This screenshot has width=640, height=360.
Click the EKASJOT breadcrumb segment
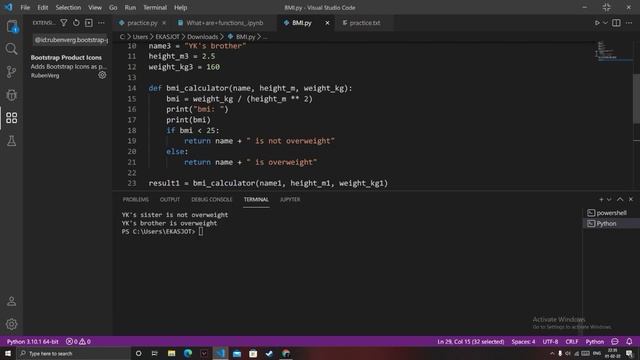point(167,37)
